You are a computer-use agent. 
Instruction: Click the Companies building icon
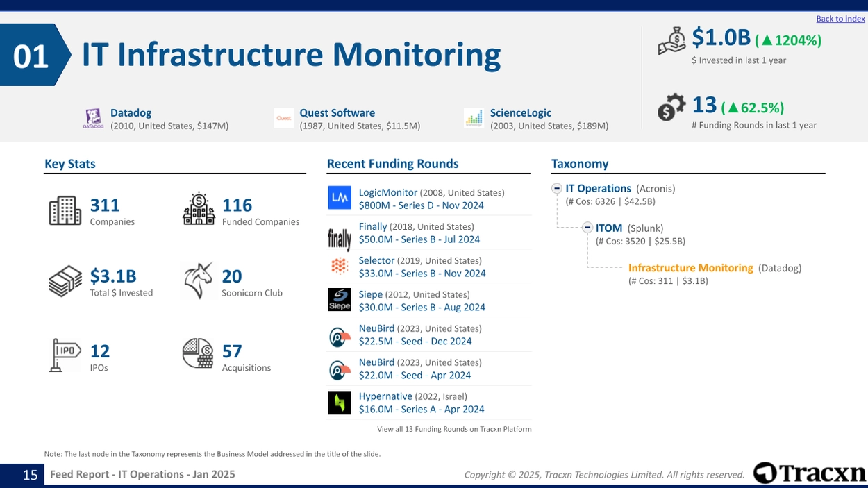pos(65,210)
